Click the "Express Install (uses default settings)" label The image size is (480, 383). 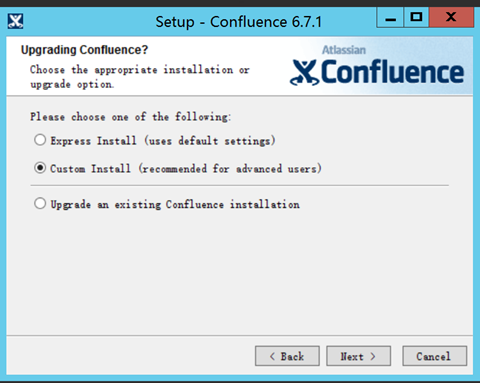(163, 141)
